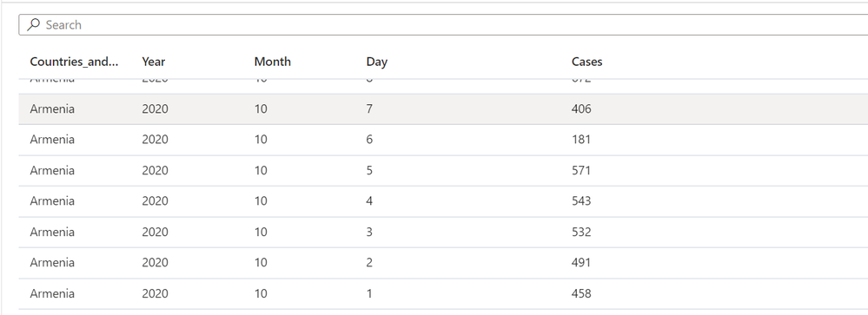Click the Day column header
868x315 pixels.
tap(376, 62)
